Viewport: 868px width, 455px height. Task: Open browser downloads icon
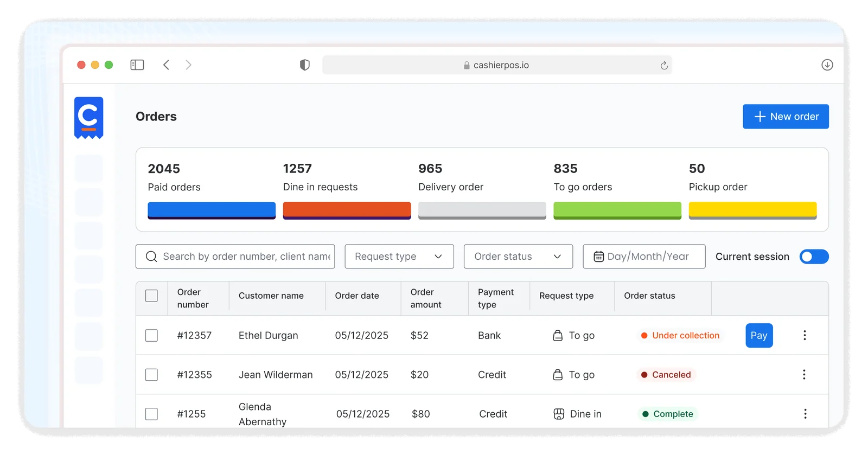tap(827, 65)
